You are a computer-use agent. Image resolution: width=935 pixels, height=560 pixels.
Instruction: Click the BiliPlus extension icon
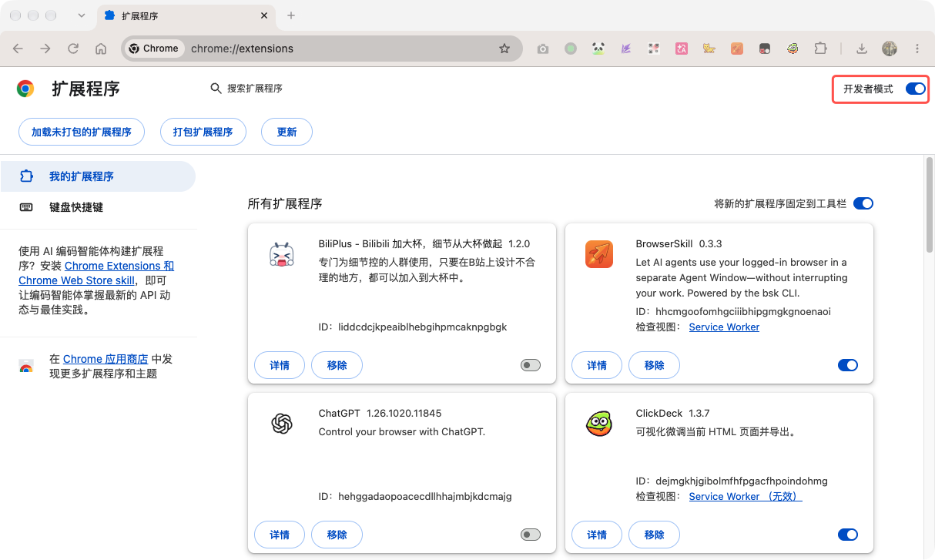(x=282, y=253)
